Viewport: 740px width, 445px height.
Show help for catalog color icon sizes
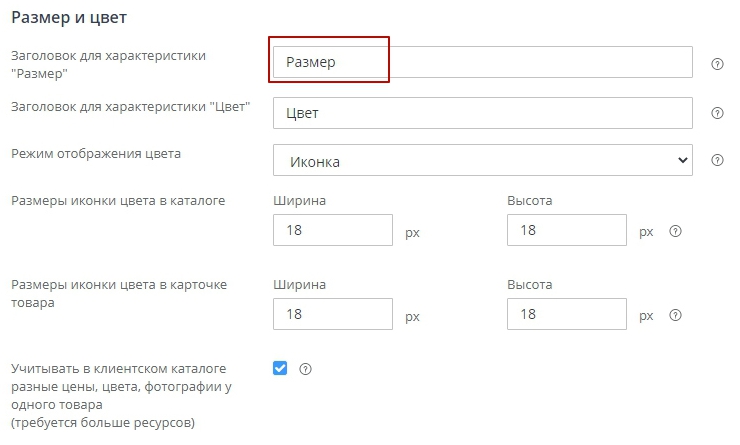point(675,231)
